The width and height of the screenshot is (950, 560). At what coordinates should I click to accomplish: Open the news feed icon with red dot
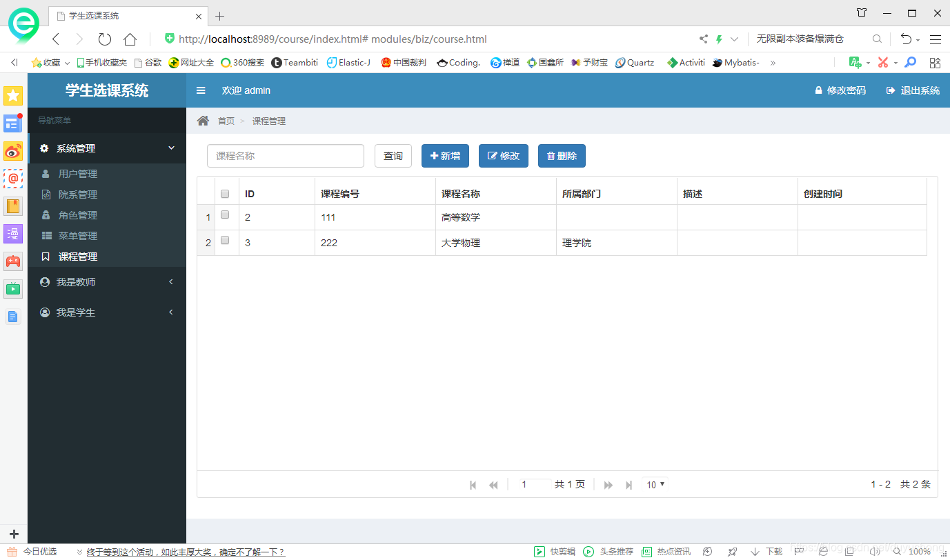13,123
